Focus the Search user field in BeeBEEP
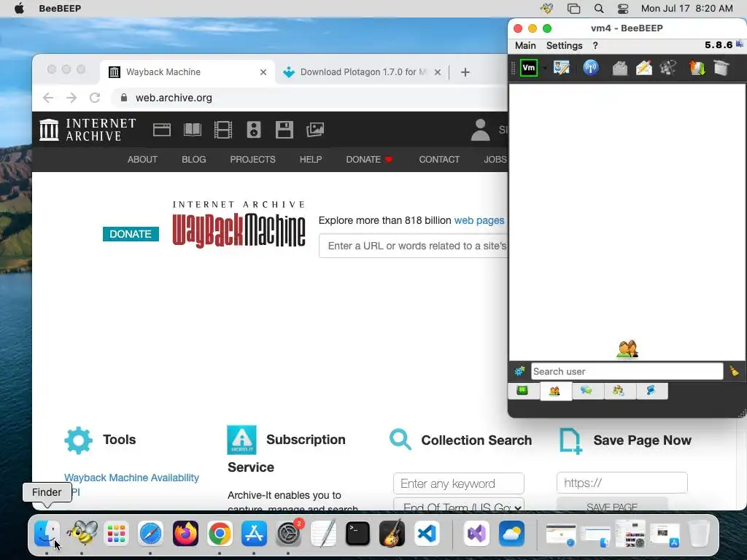 627,371
